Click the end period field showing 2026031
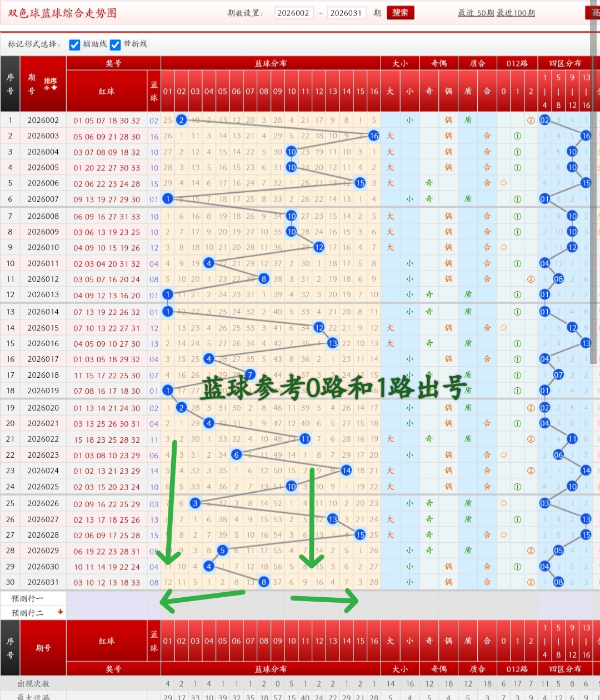This screenshot has width=600, height=700. pyautogui.click(x=346, y=13)
